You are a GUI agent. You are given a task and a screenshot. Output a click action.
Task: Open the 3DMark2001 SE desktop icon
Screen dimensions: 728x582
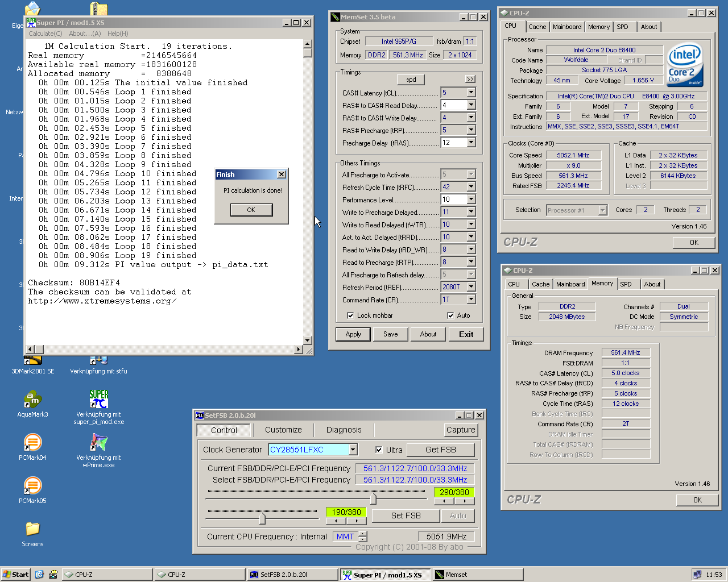coord(32,361)
